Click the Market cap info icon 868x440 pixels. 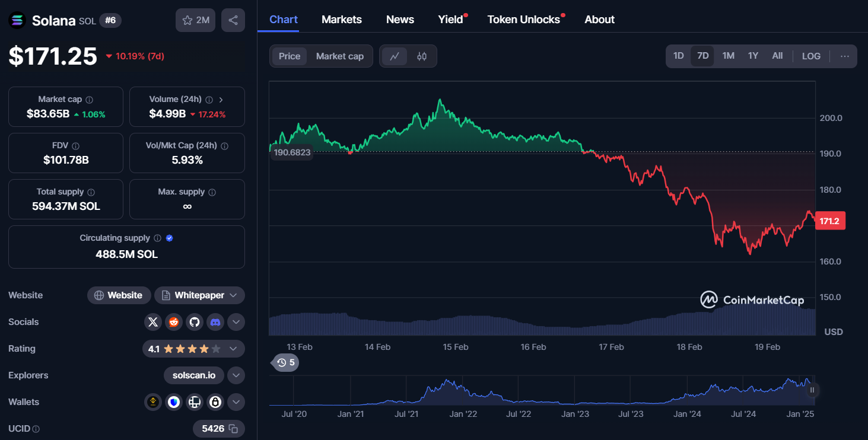pos(89,100)
